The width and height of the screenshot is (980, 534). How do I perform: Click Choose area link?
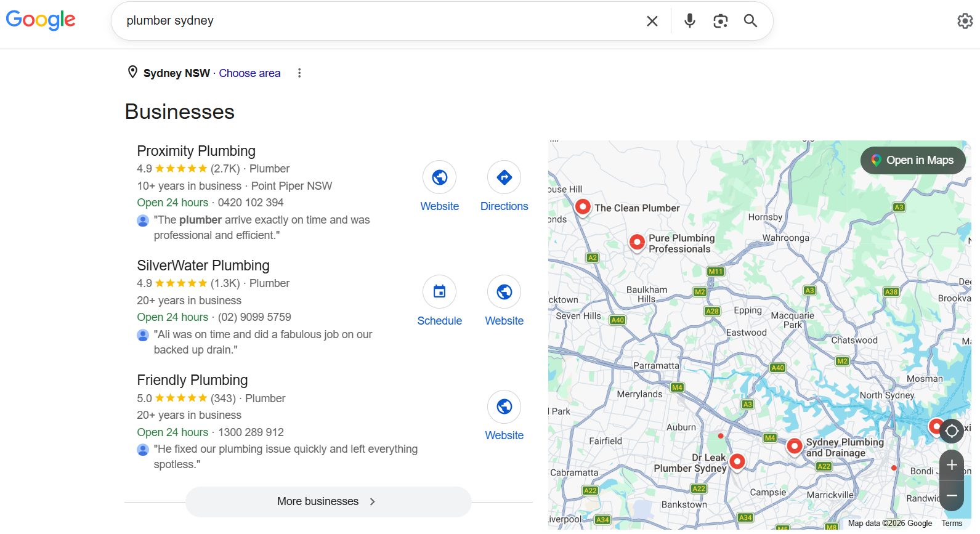[249, 73]
